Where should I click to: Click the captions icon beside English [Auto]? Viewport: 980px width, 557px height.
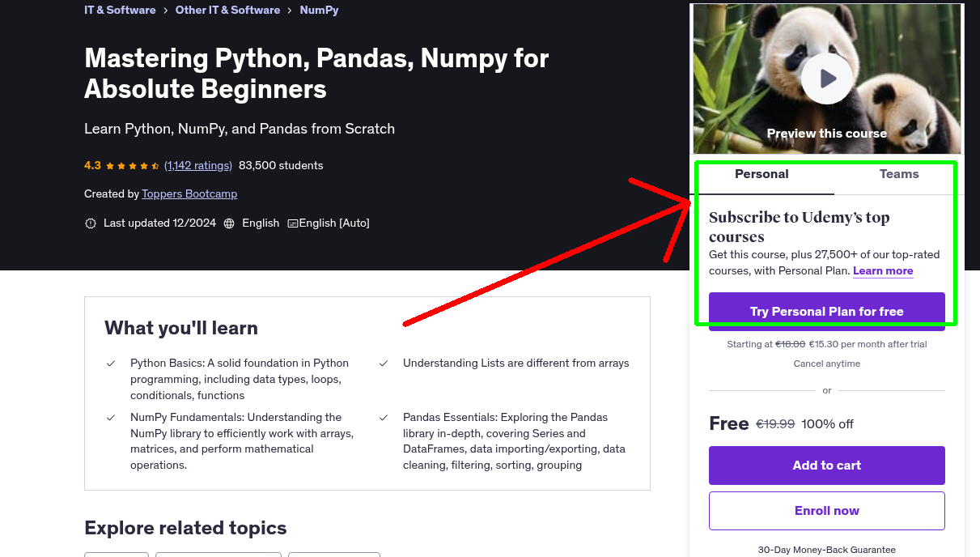[293, 223]
